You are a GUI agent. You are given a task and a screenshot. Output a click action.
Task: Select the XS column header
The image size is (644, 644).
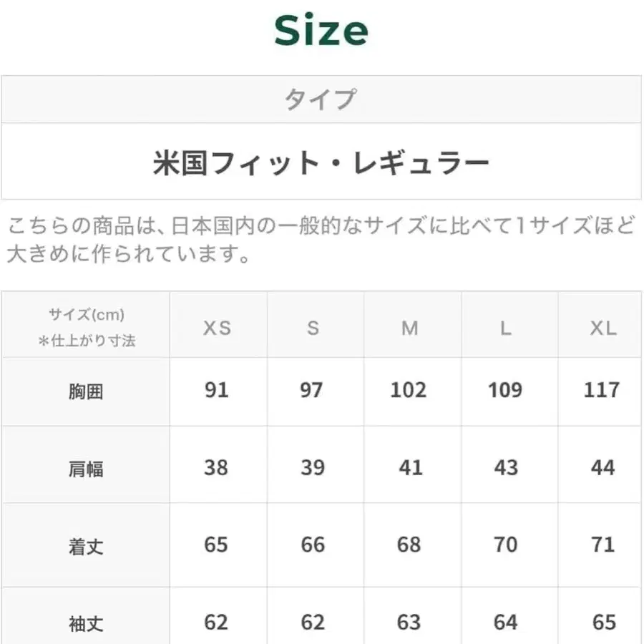pyautogui.click(x=218, y=328)
